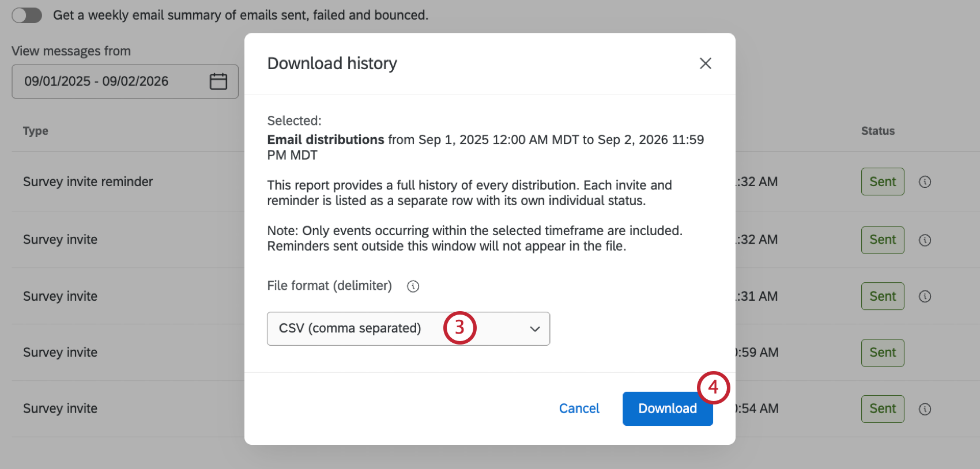
Task: Click the 'View messages from' label
Action: [x=71, y=51]
